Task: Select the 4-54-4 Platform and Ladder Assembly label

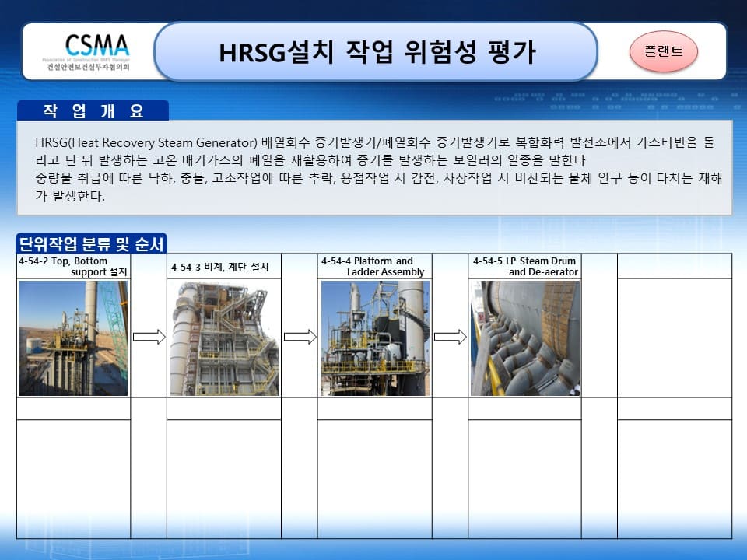Action: coord(373,267)
